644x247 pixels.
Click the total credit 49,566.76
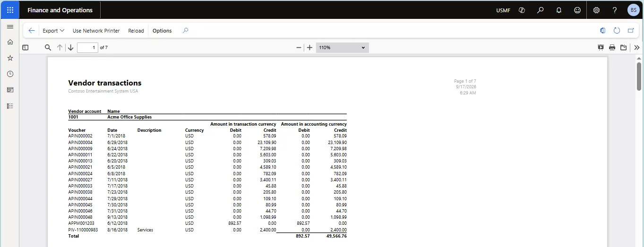(337, 236)
